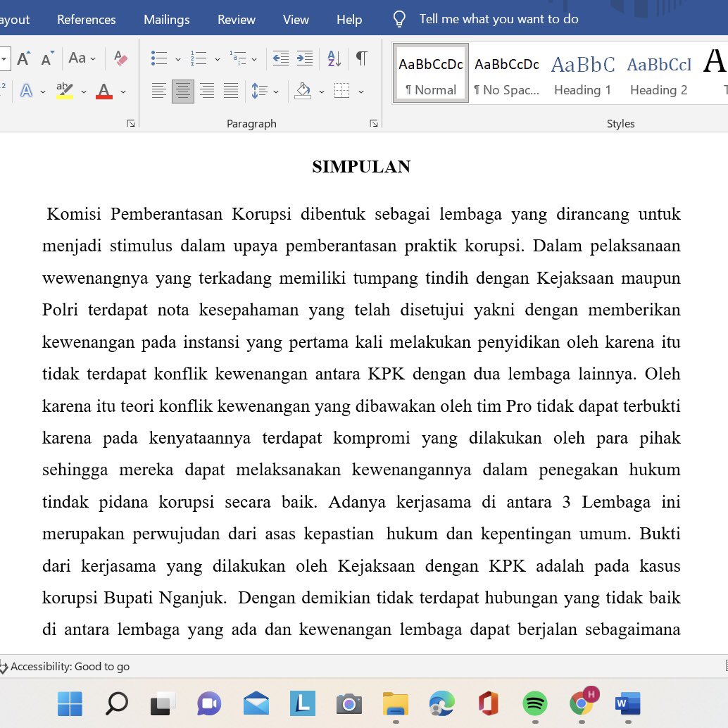Insert a bulleted list
This screenshot has height=728, width=728.
click(159, 58)
